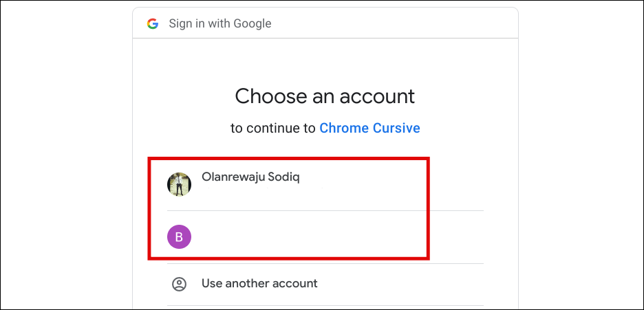This screenshot has width=644, height=310.
Task: Select the Olanrewaju Sodiq account name
Action: click(x=250, y=177)
